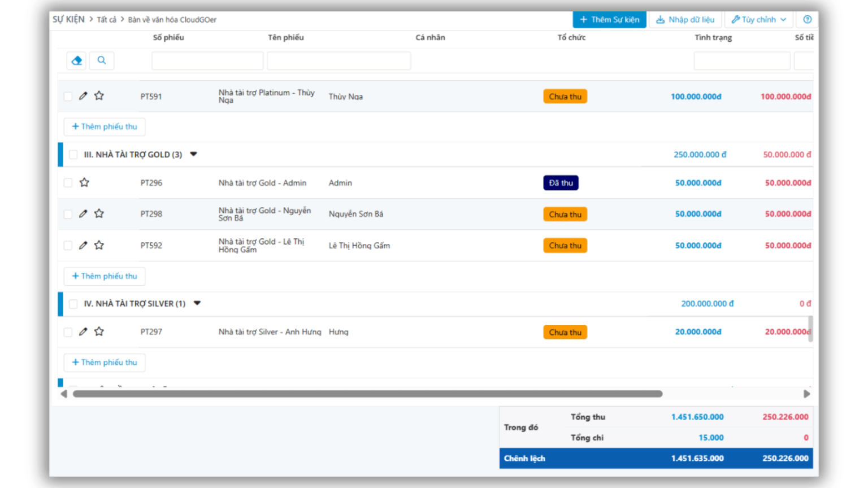Tick the checkbox for row PT591
Viewport: 868px width, 488px height.
[68, 97]
